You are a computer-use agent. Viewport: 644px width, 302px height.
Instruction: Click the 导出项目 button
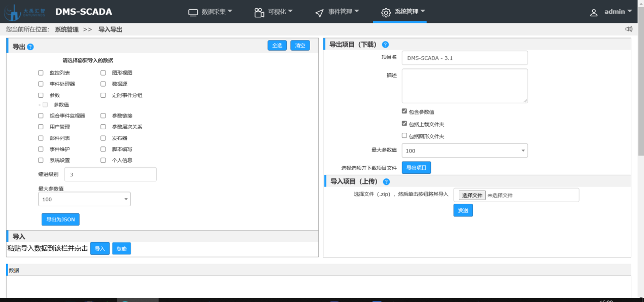[x=417, y=167]
